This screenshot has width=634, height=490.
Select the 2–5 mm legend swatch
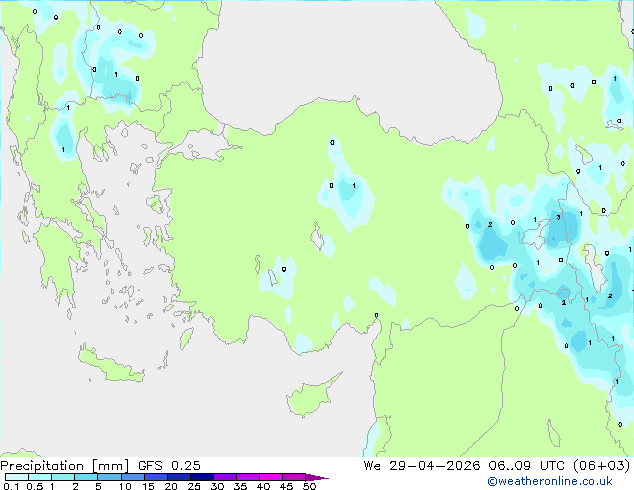pyautogui.click(x=86, y=477)
